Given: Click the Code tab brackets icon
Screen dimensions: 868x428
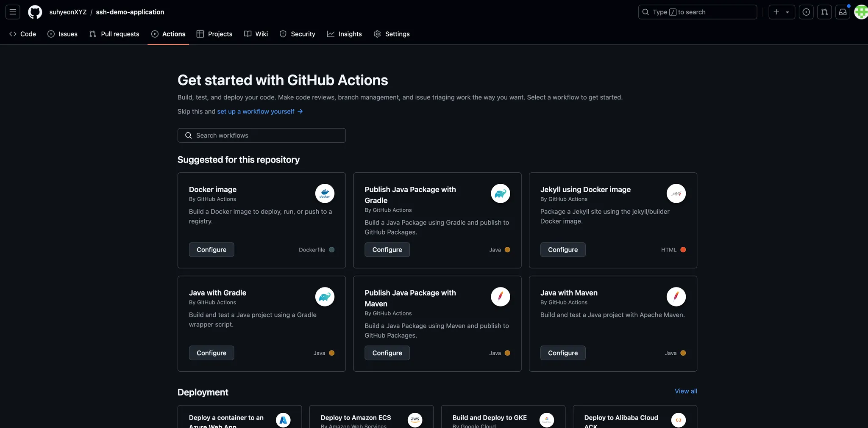Looking at the screenshot, I should [x=13, y=34].
